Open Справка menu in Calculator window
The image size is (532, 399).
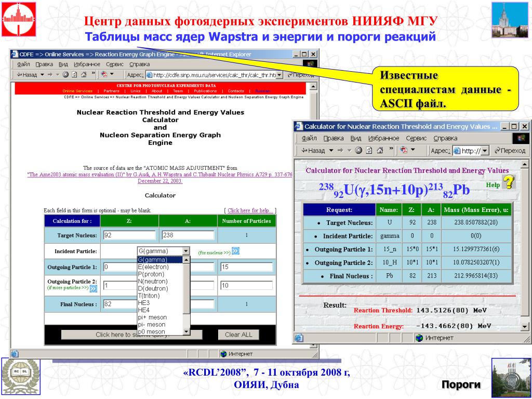[x=445, y=138]
